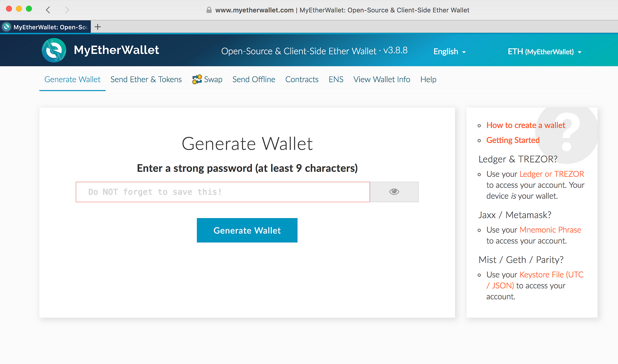The image size is (618, 364).
Task: Click the 'Mist / Geth / Parity?' heading
Action: click(521, 260)
